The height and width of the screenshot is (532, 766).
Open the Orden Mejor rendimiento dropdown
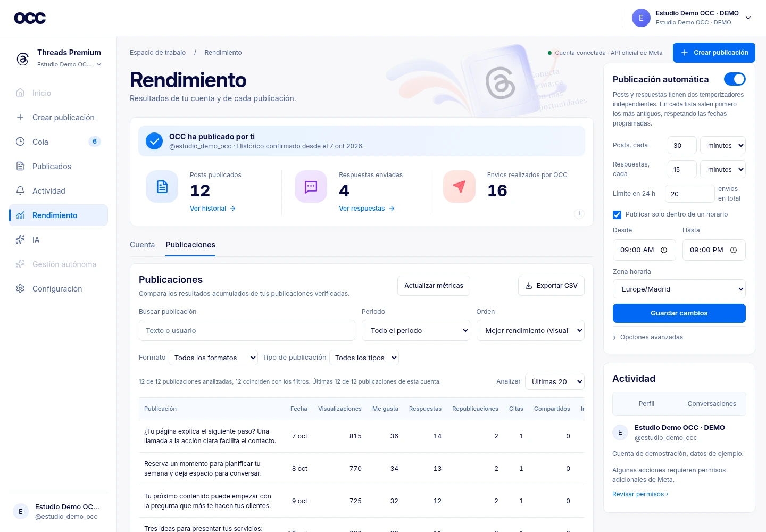[x=530, y=330]
